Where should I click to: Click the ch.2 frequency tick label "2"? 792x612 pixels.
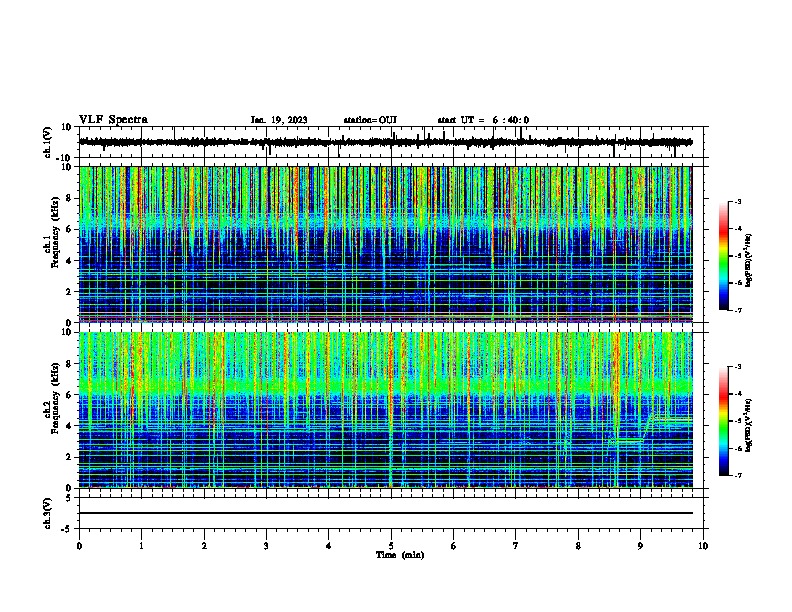point(70,457)
